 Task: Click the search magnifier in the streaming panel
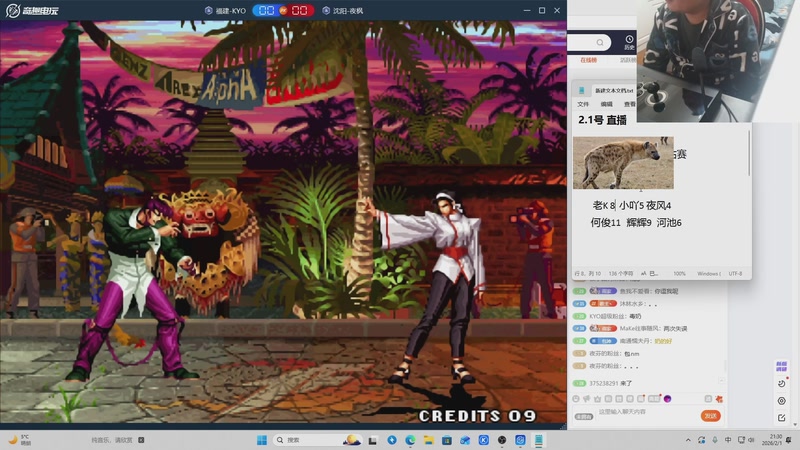[600, 42]
